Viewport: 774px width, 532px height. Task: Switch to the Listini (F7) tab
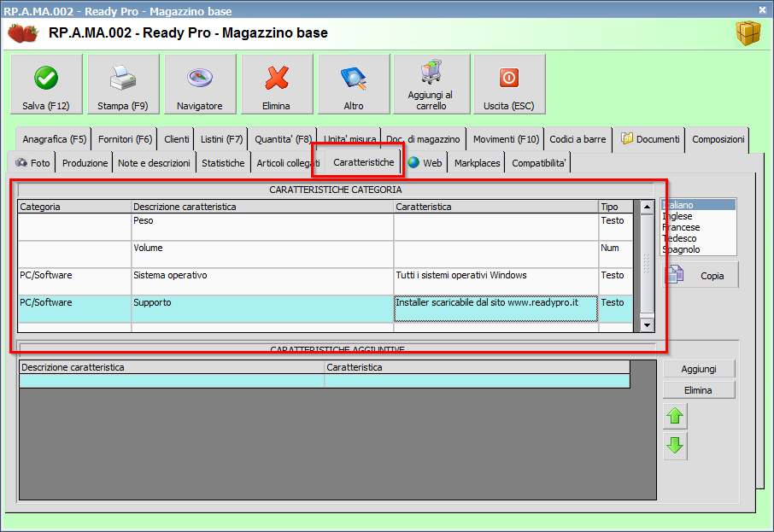tap(221, 140)
